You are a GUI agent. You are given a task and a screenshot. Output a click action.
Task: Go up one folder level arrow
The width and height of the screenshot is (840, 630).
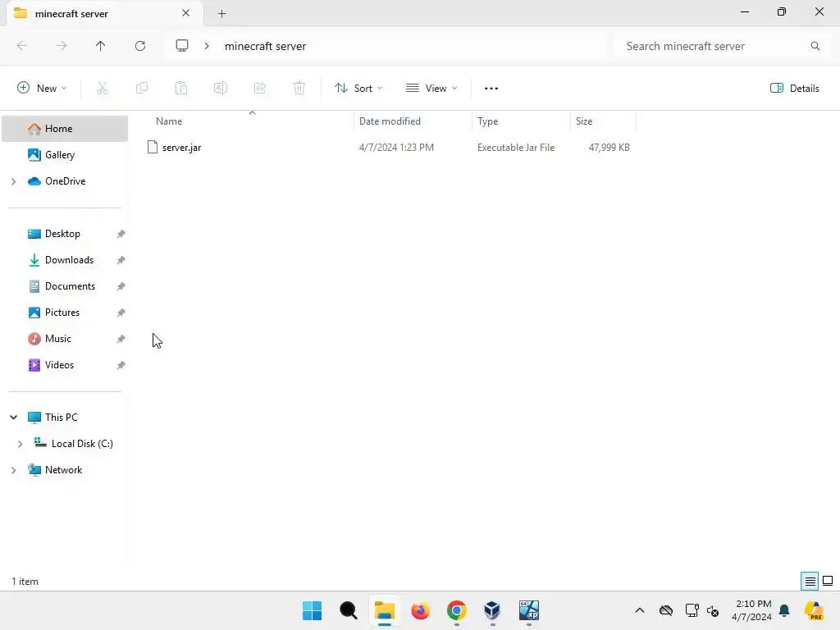pos(101,46)
